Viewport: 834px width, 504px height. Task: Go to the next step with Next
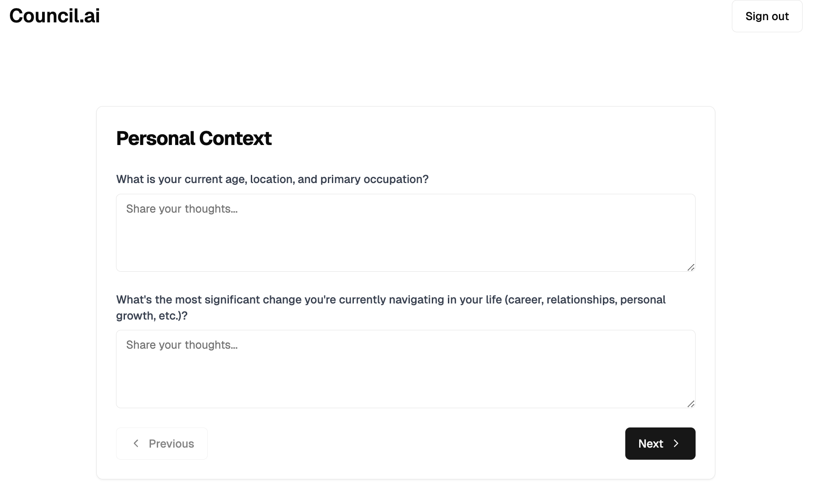(660, 444)
